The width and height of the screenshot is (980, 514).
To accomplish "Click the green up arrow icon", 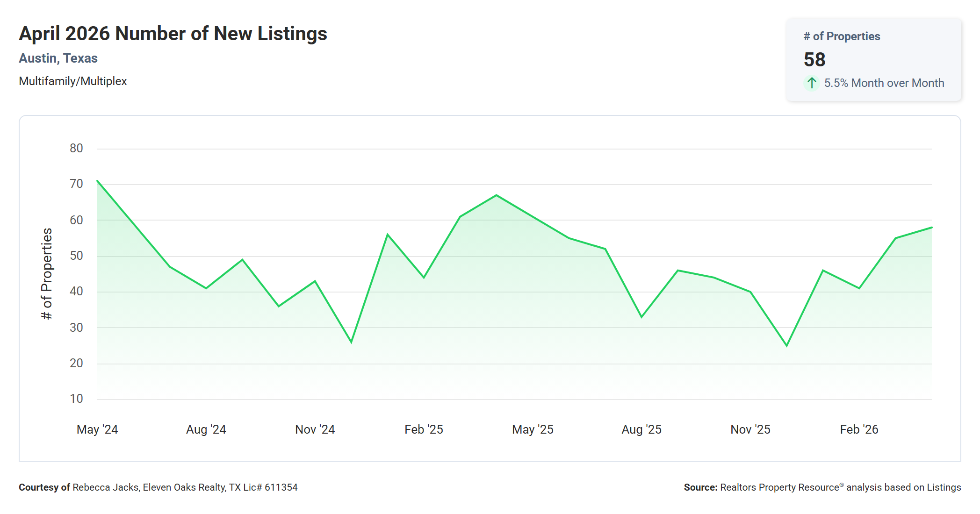I will (812, 83).
